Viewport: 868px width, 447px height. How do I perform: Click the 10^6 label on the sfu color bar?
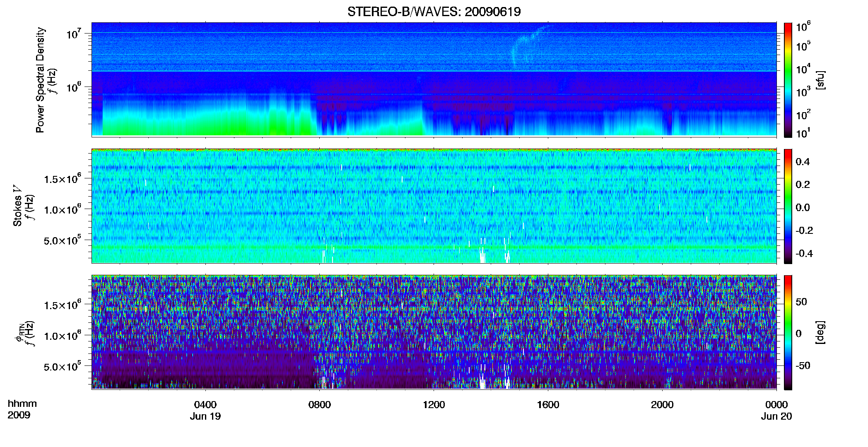[803, 26]
